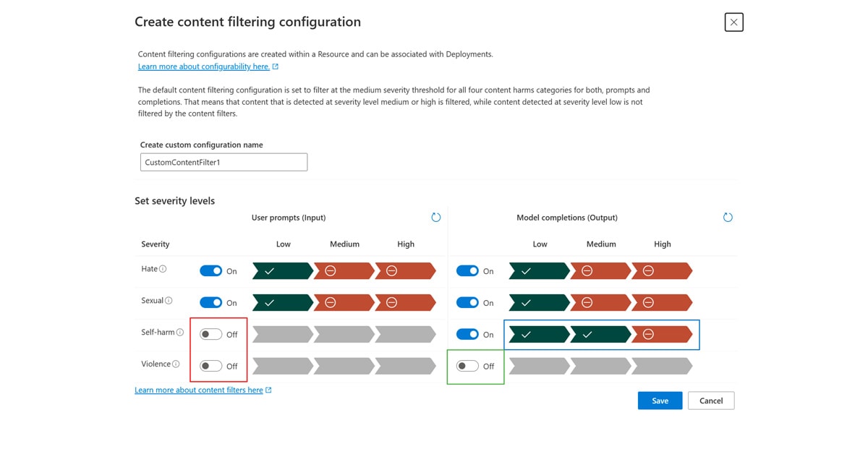Viewport: 868px width, 454px height.
Task: Enable Violence filter for User prompts
Action: coord(210,366)
